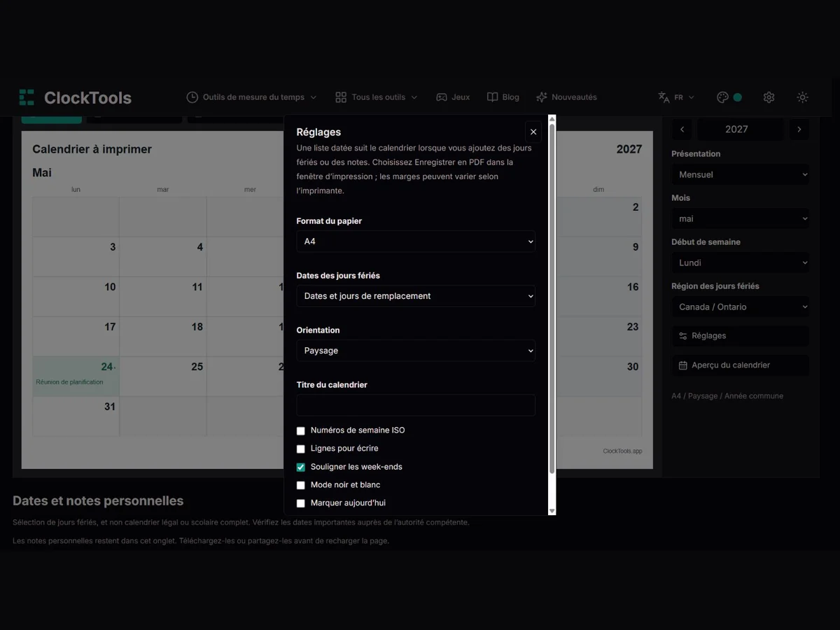
Task: Expand the Orientation Paysage dropdown
Action: coord(416,351)
